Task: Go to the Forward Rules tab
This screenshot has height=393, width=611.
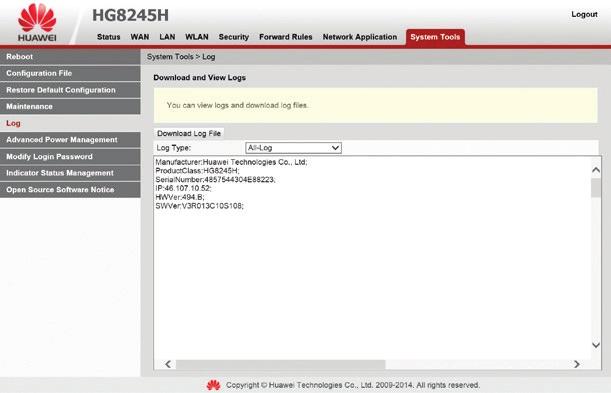Action: click(x=286, y=37)
